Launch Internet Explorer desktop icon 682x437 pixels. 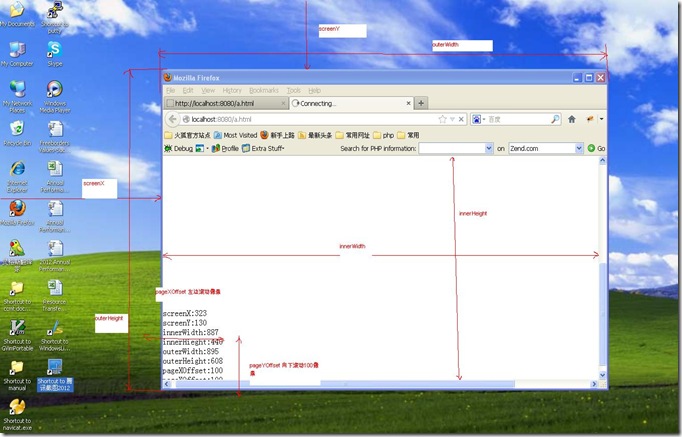click(x=17, y=177)
